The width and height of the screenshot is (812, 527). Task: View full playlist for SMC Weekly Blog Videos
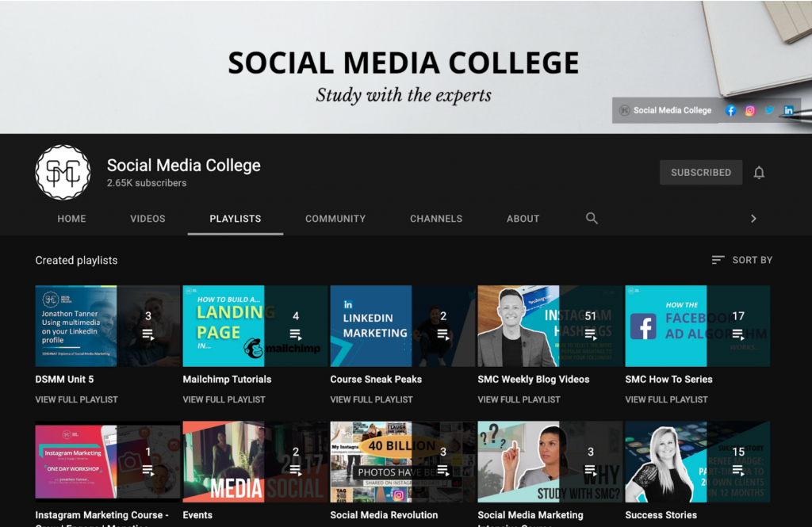point(519,399)
